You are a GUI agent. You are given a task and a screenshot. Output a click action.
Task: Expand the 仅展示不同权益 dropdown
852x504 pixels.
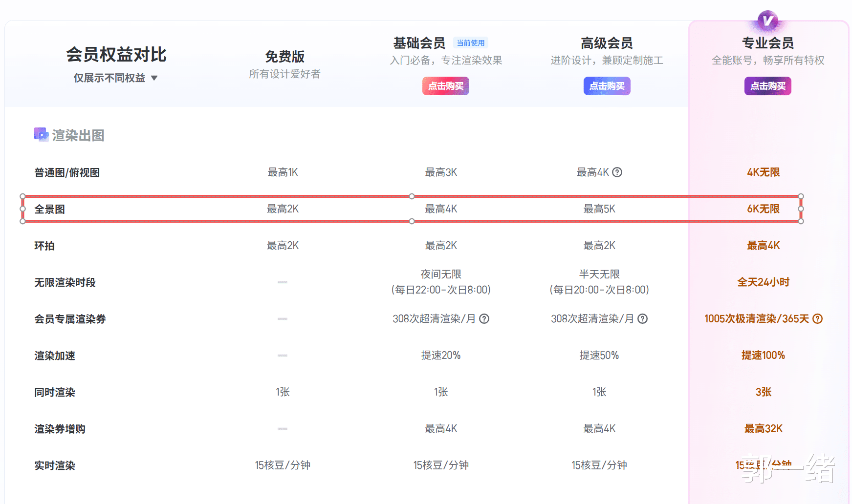click(116, 78)
